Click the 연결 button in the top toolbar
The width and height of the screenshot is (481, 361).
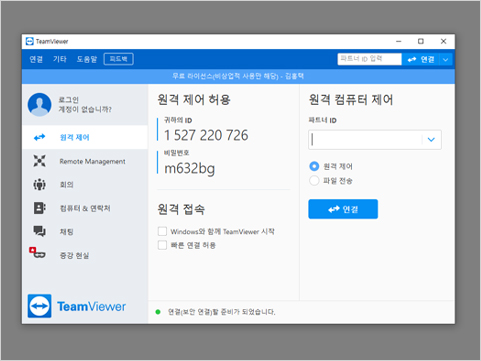421,60
